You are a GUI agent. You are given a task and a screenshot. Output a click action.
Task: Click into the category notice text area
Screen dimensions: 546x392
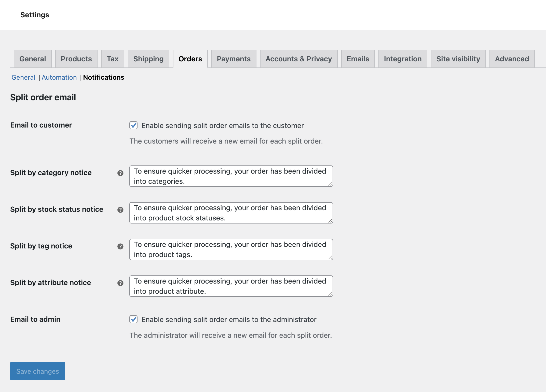[x=231, y=176]
